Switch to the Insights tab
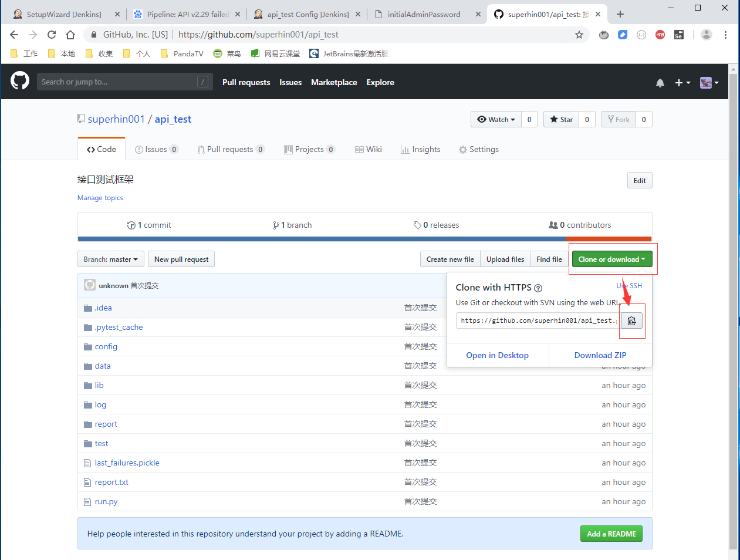Image resolution: width=740 pixels, height=560 pixels. [x=420, y=149]
